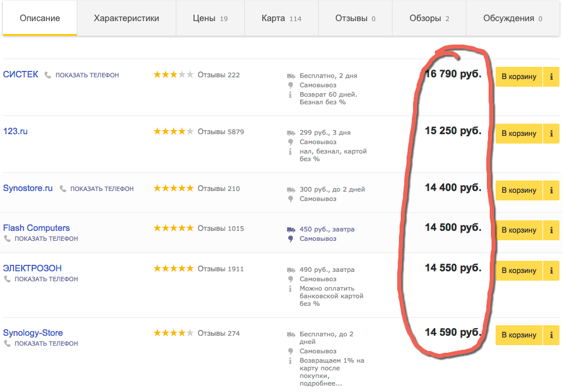Image resolution: width=563 pixels, height=392 pixels.
Task: Click the star rating in СИСТЕК row
Action: pyautogui.click(x=173, y=74)
